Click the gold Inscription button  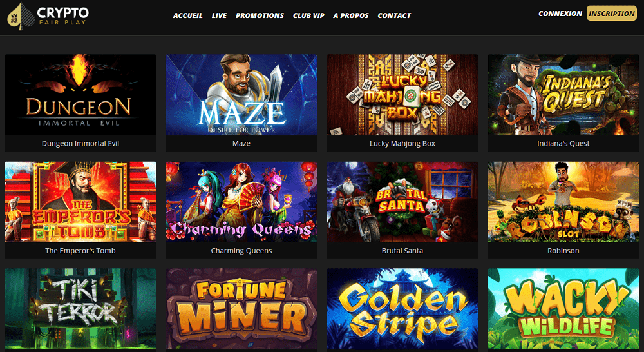click(x=612, y=13)
